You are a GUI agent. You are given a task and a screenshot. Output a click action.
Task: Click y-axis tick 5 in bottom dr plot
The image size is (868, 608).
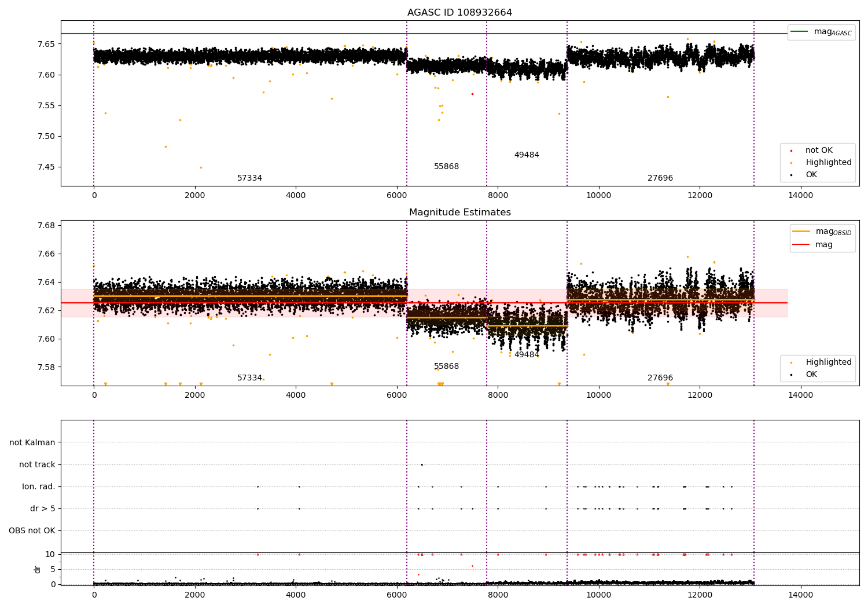(53, 570)
